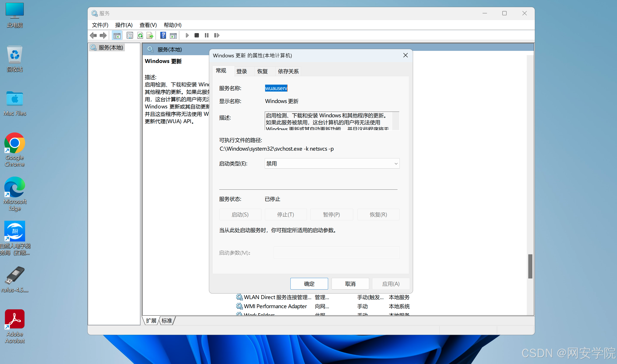
Task: Open the 操作(A) menu
Action: click(124, 25)
